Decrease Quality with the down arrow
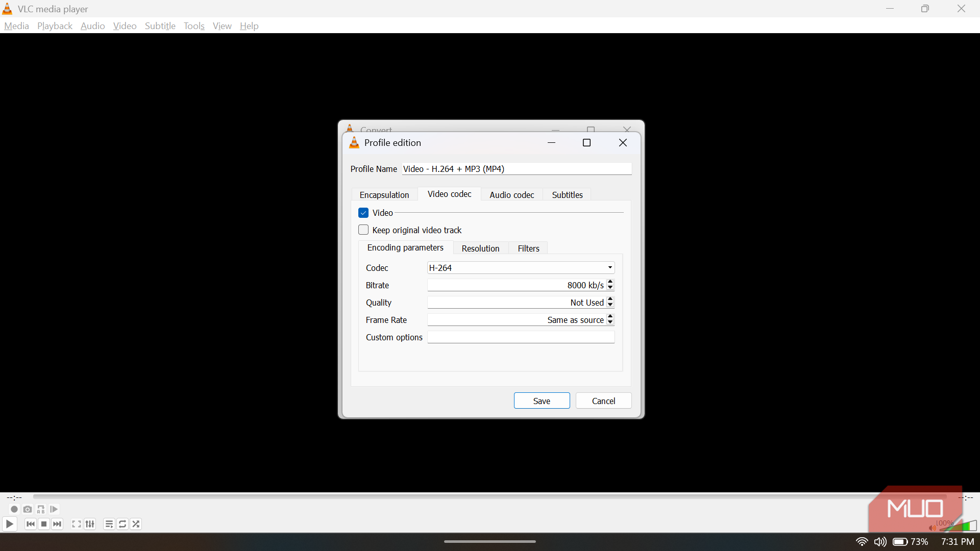This screenshot has height=551, width=980. (610, 305)
